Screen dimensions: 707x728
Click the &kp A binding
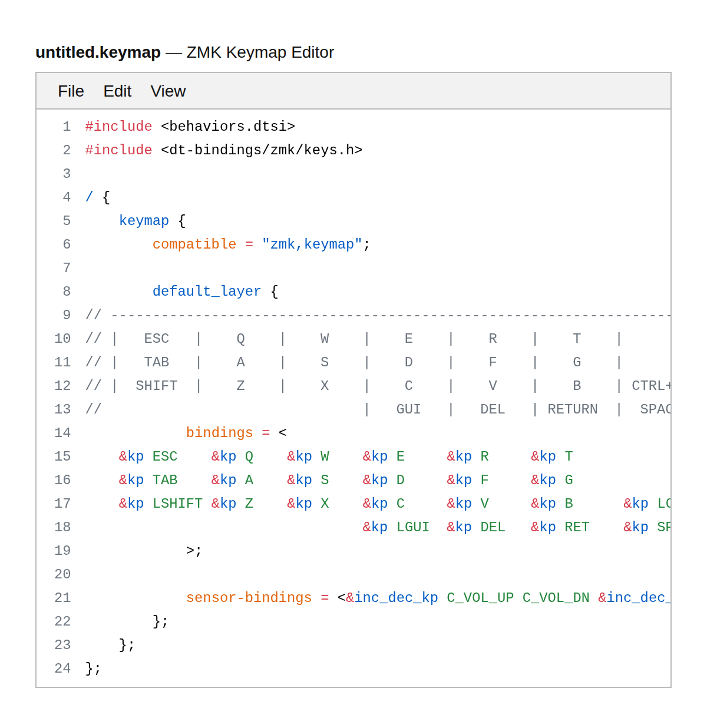pyautogui.click(x=232, y=480)
